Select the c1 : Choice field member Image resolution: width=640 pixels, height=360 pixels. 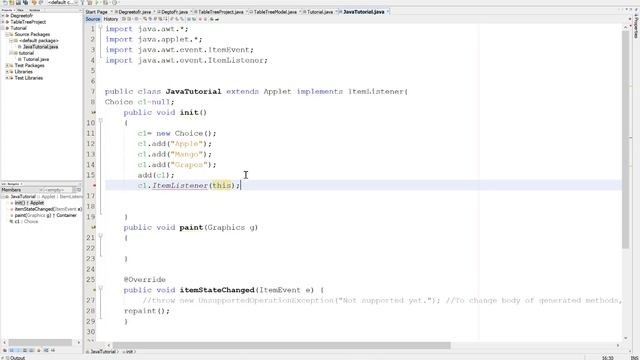pos(26,221)
